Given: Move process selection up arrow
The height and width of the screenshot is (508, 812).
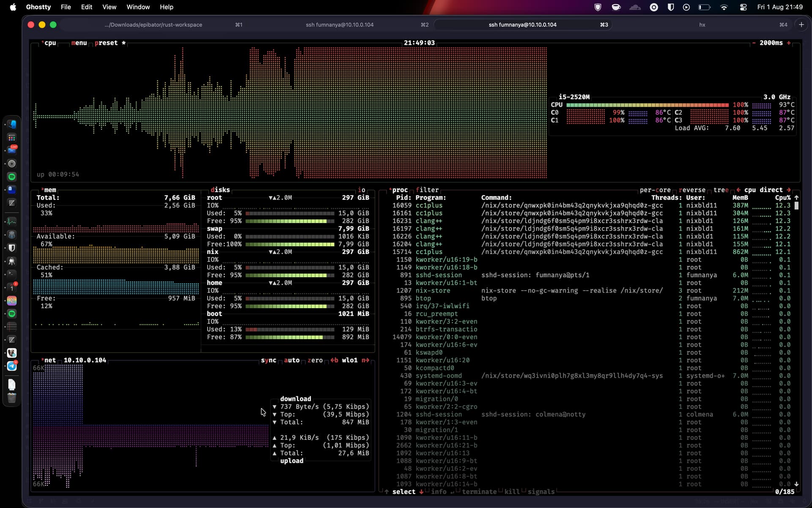Looking at the screenshot, I should tap(387, 491).
